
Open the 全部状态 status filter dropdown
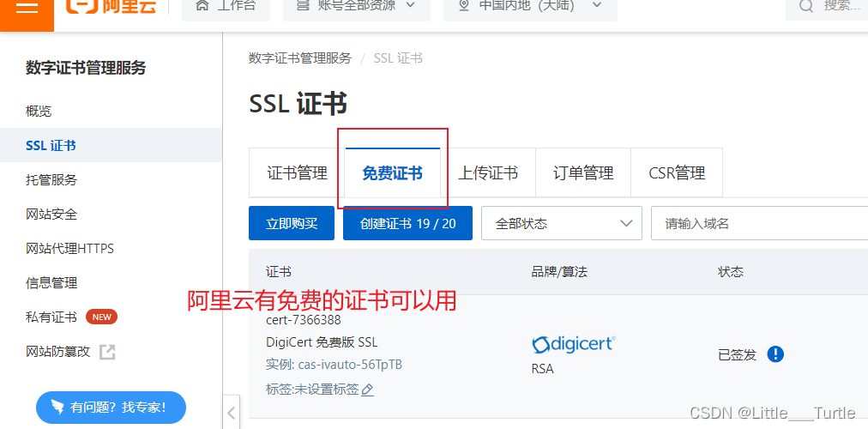point(562,223)
